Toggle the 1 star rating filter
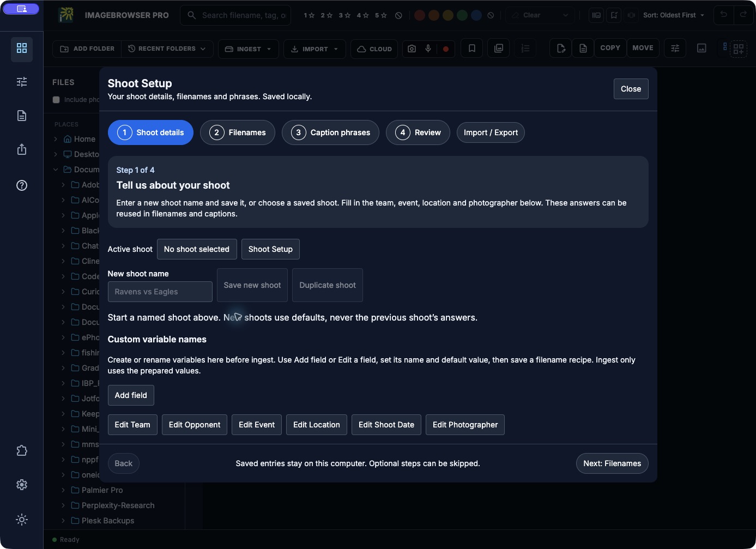The image size is (756, 549). tap(309, 15)
